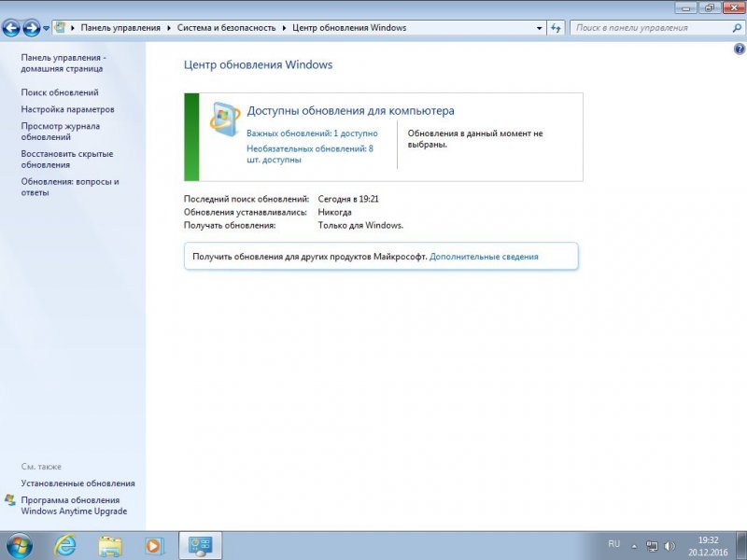Show hidden tray icons arrow
Viewport: 747px width, 560px height.
pos(634,546)
